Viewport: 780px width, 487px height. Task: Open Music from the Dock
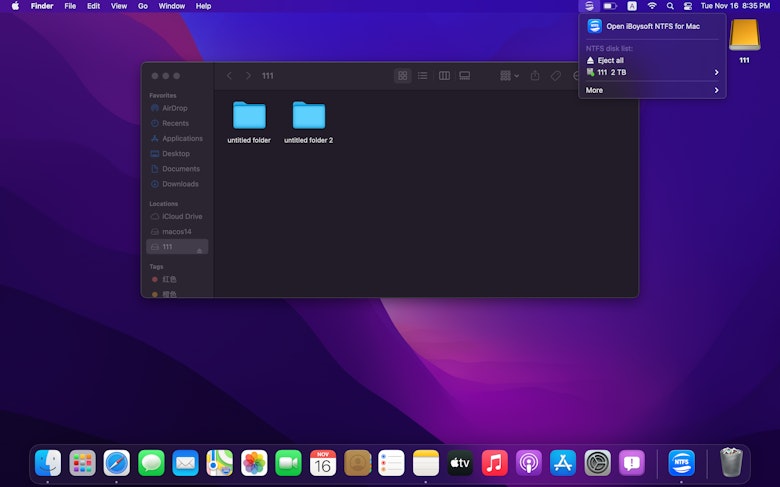click(494, 463)
